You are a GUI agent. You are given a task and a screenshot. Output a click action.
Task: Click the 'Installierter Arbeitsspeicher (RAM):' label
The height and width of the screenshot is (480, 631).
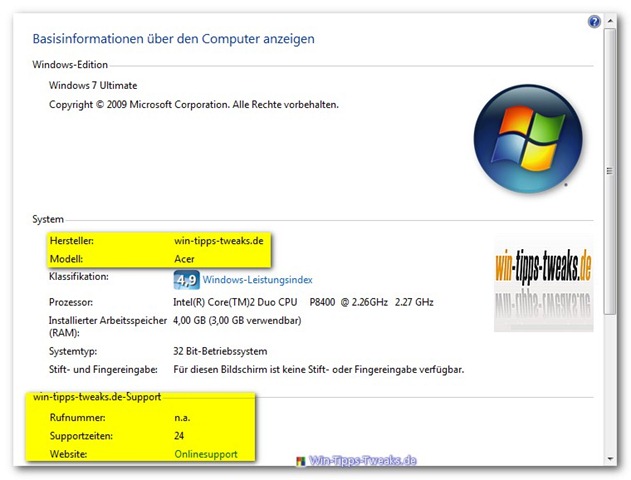point(108,327)
